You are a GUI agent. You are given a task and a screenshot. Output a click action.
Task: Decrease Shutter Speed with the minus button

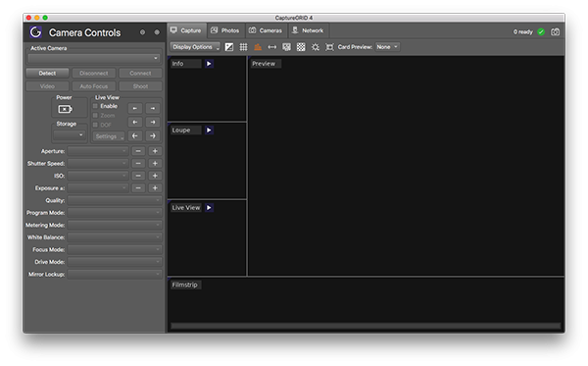coord(138,164)
